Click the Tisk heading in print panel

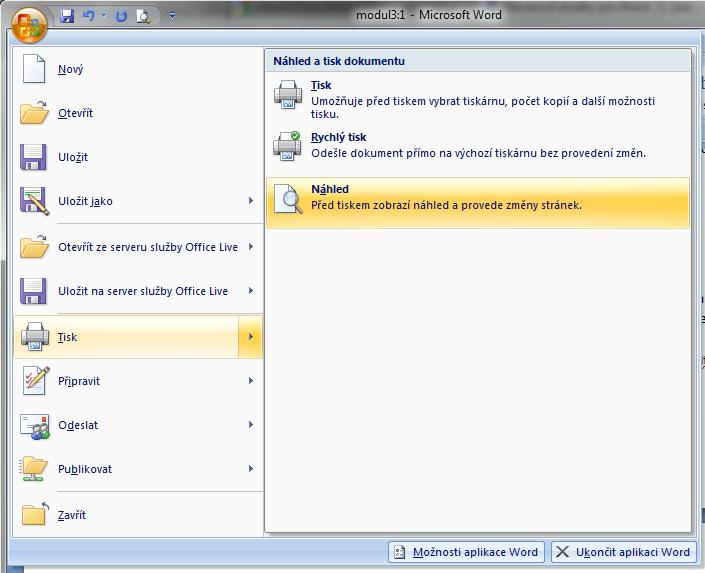(x=321, y=85)
